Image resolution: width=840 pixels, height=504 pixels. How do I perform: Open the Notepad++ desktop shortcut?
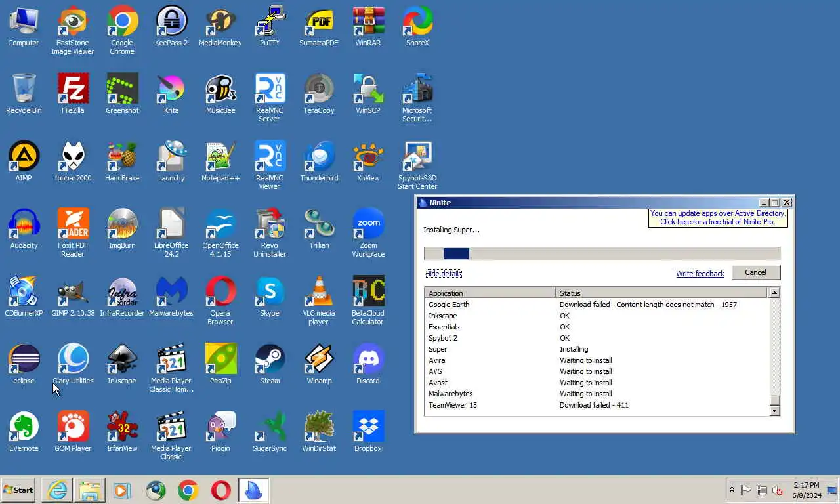(220, 161)
